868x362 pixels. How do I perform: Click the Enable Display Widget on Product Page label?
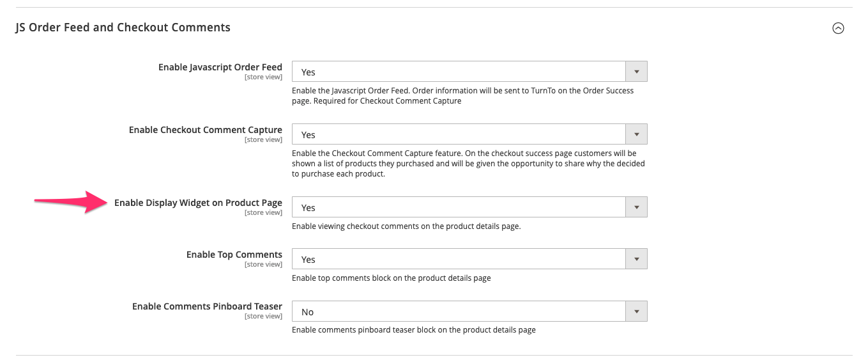coord(198,203)
